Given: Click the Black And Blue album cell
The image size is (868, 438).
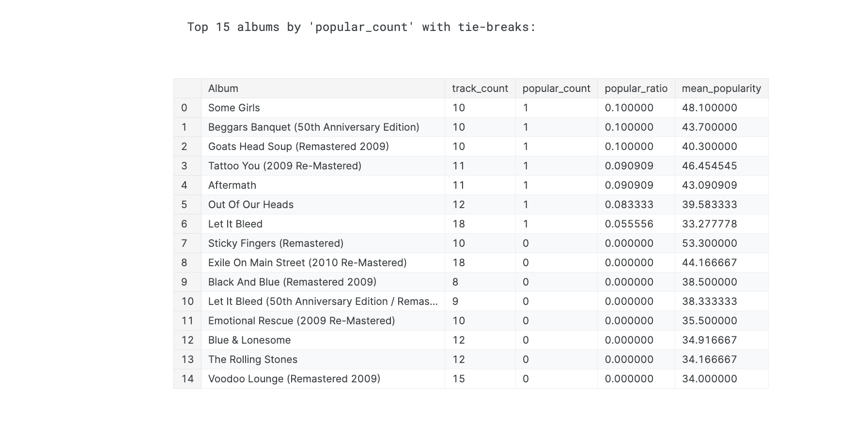Looking at the screenshot, I should click(292, 282).
